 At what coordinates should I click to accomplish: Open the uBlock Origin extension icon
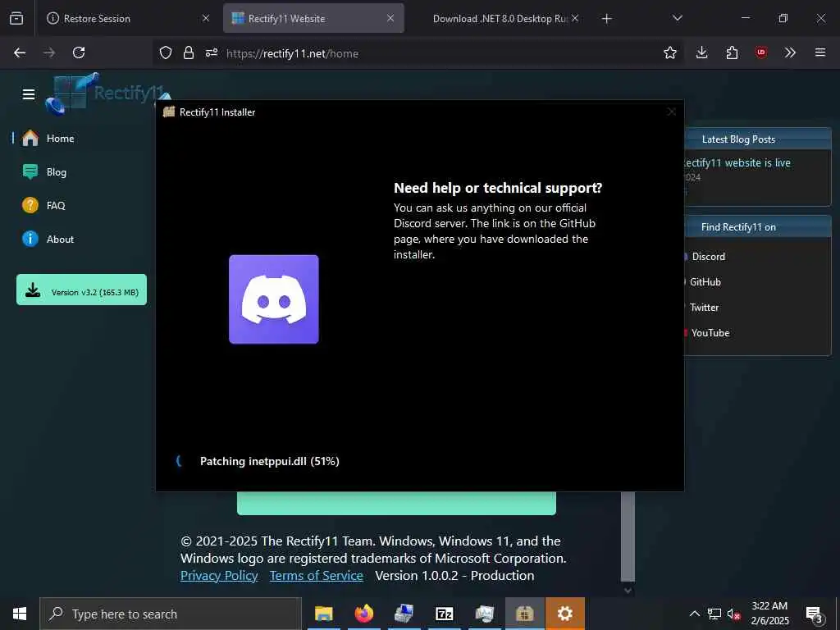coord(761,52)
